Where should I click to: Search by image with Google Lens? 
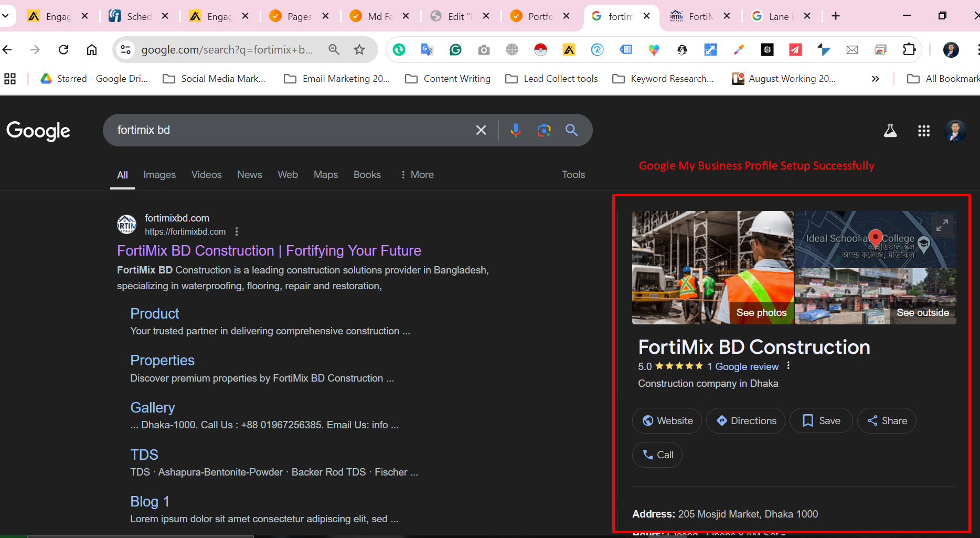click(x=544, y=130)
